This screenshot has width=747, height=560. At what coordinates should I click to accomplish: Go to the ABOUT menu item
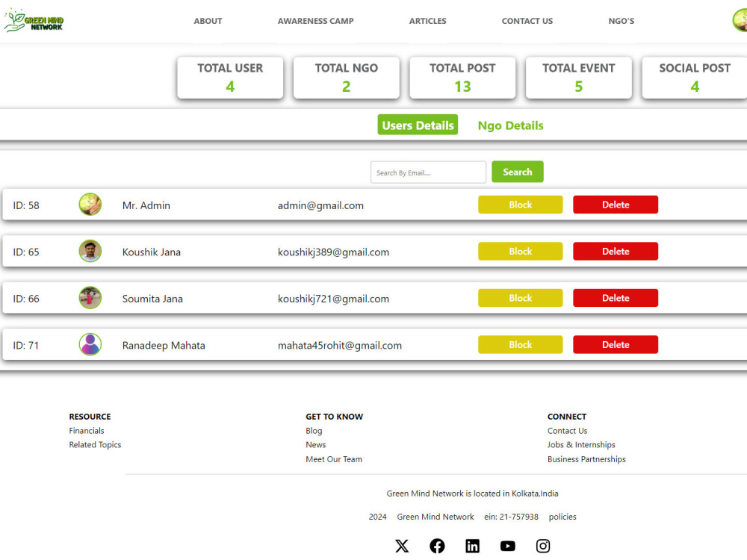click(208, 21)
